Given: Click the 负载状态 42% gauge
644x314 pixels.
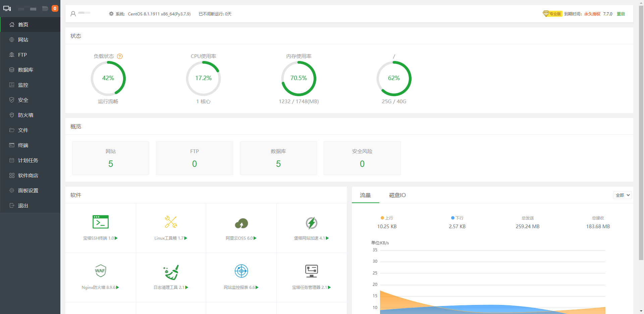Looking at the screenshot, I should tap(108, 78).
